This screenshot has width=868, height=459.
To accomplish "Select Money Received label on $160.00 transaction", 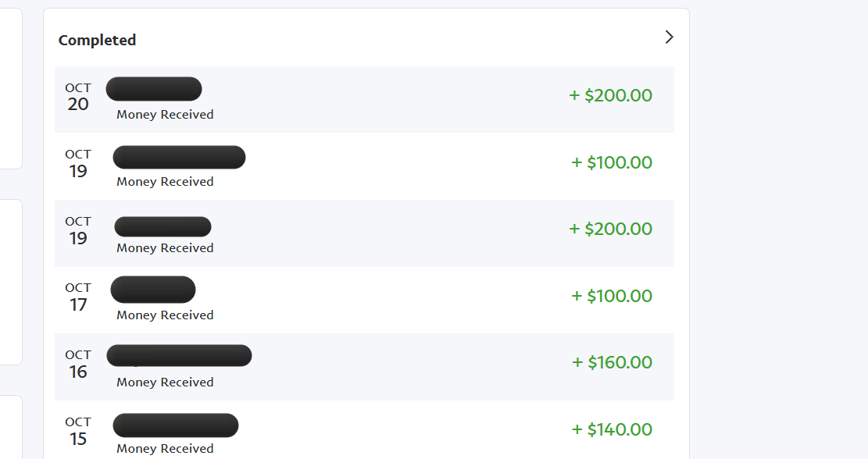I will (x=165, y=382).
